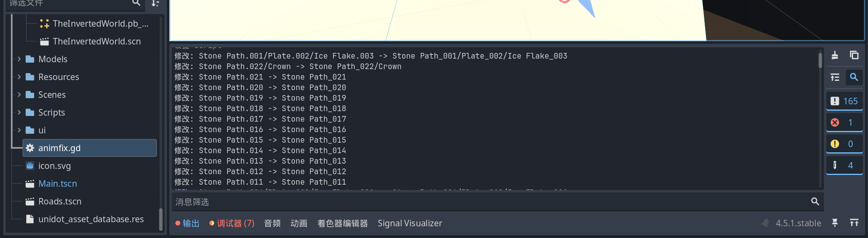Viewport: 868px width, 238px height.
Task: Click the search icon in the 筛选文件 field
Action: click(137, 3)
